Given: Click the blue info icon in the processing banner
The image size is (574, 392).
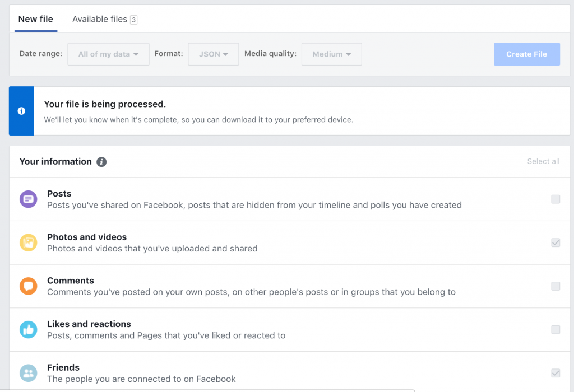Looking at the screenshot, I should tap(22, 111).
